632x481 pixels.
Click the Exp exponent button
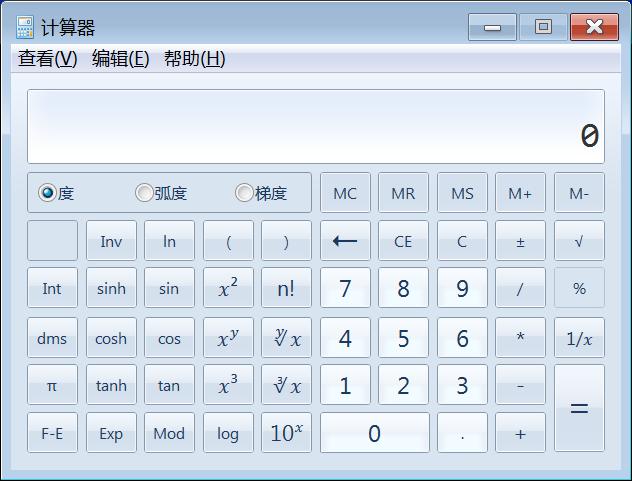point(111,432)
